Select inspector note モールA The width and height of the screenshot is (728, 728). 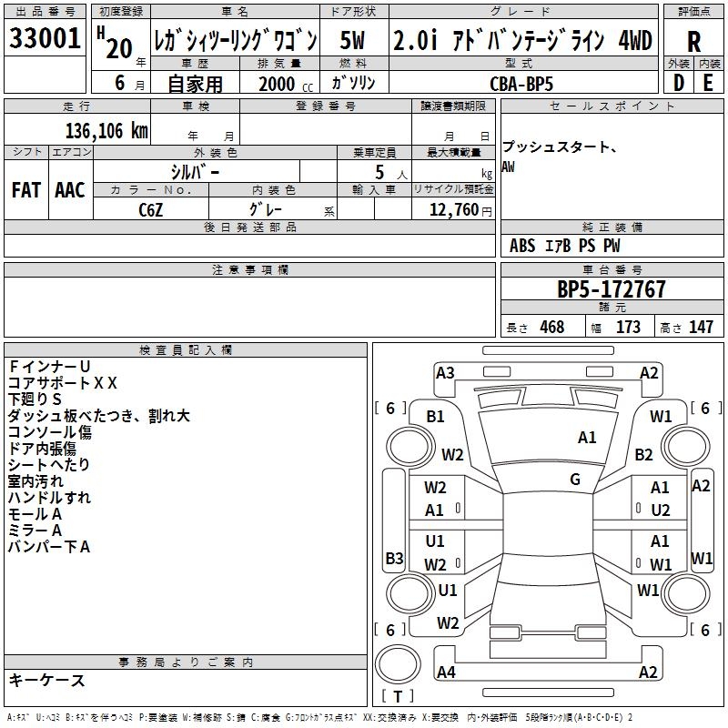pyautogui.click(x=35, y=514)
